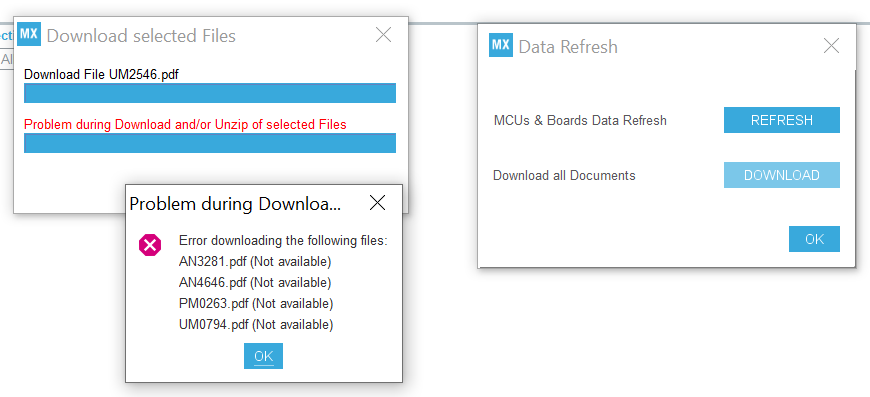Click the Download File UM2546.pdf label
The height and width of the screenshot is (397, 870).
[x=102, y=74]
